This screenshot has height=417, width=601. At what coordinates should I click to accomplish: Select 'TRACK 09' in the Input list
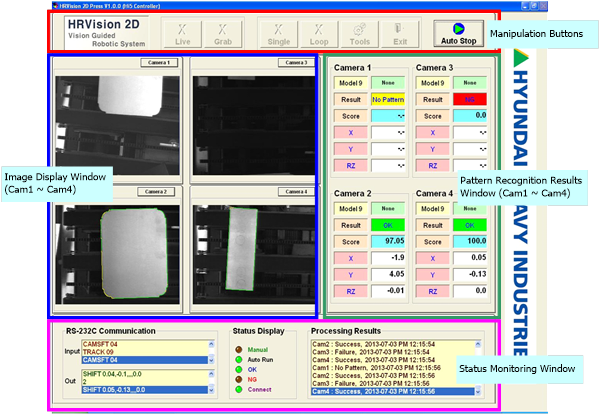[x=145, y=352]
